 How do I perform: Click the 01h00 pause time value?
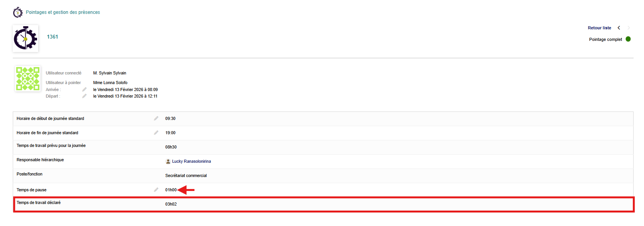[171, 190]
